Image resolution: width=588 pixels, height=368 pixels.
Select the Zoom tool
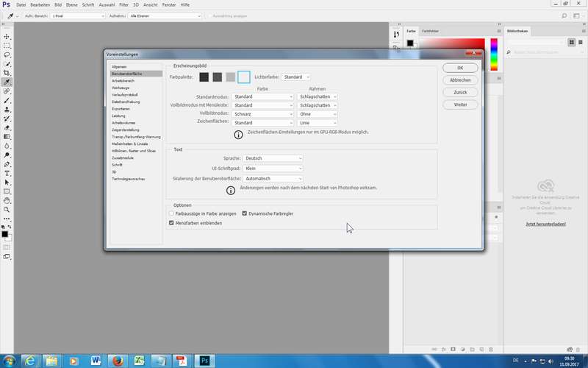[7, 210]
